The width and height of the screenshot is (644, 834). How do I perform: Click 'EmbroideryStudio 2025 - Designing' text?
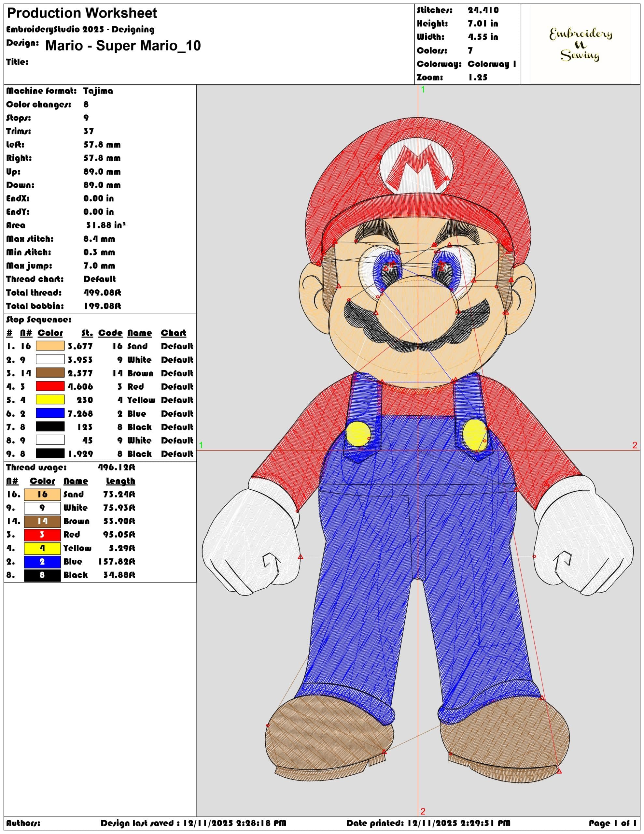80,30
